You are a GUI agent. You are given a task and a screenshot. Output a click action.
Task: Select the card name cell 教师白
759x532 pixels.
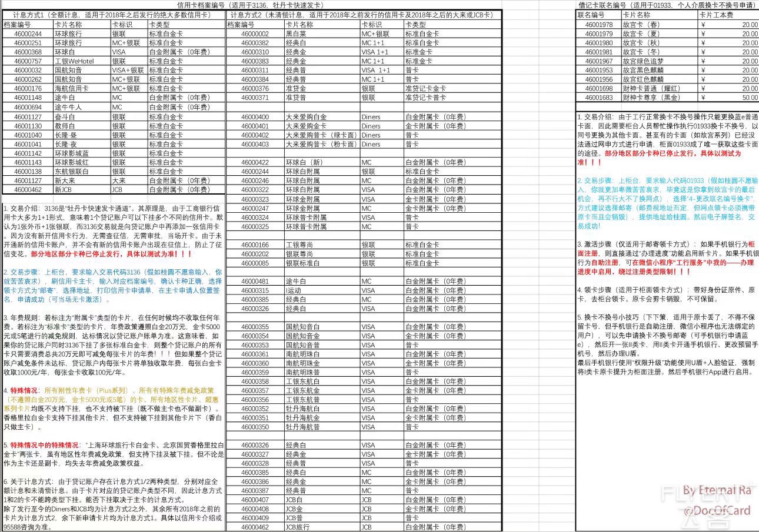(82, 126)
